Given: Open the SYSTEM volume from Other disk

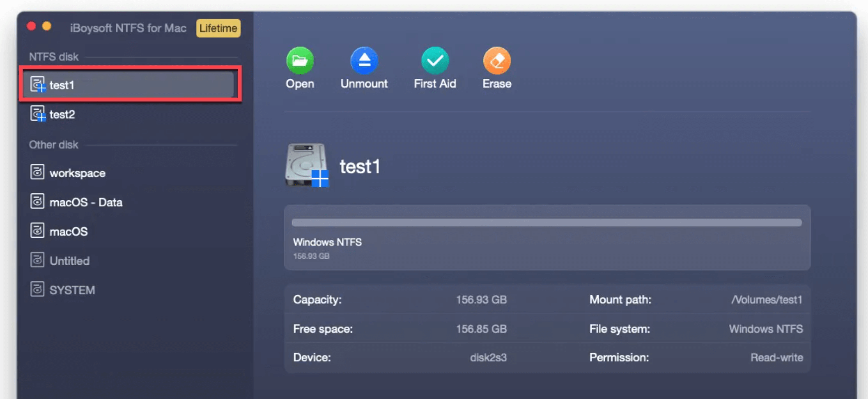Looking at the screenshot, I should click(x=72, y=289).
